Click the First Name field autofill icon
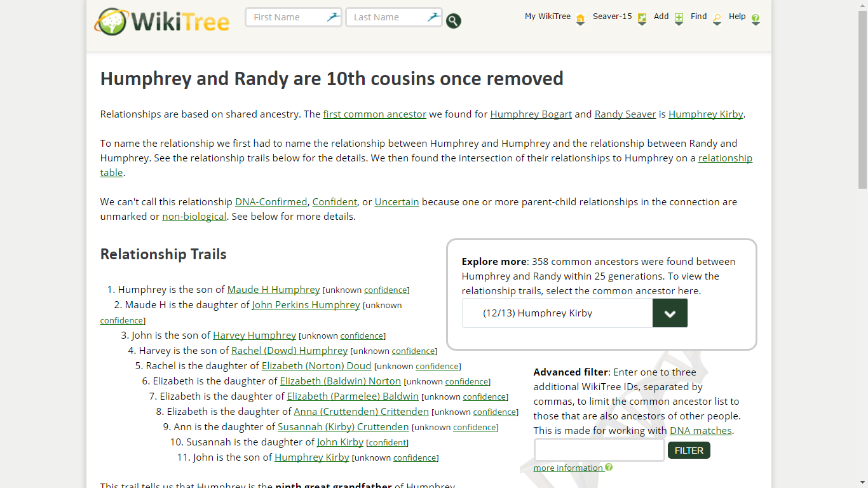The height and width of the screenshot is (488, 868). (x=333, y=17)
